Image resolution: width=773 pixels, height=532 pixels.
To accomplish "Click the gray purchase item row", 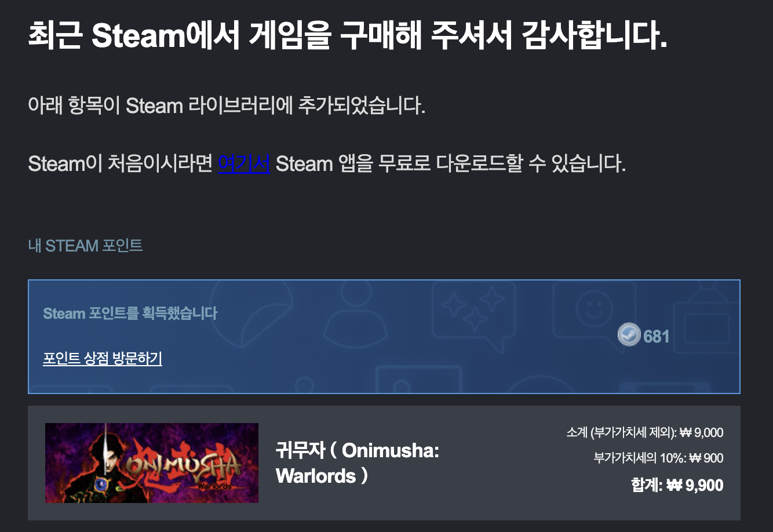I will point(384,463).
